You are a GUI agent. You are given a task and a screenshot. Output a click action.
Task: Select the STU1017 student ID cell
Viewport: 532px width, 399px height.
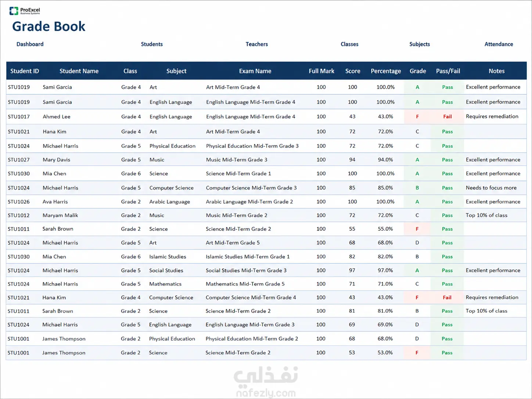pyautogui.click(x=19, y=116)
